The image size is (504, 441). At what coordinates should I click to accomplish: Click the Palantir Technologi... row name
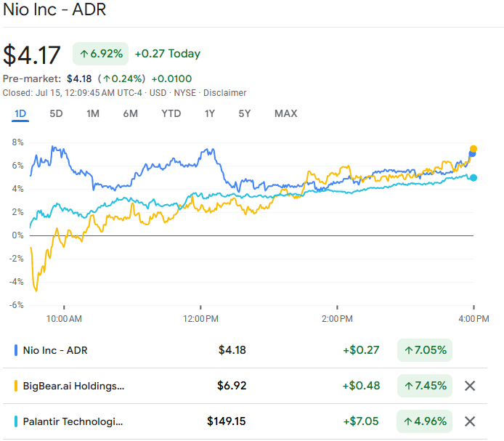pos(73,421)
